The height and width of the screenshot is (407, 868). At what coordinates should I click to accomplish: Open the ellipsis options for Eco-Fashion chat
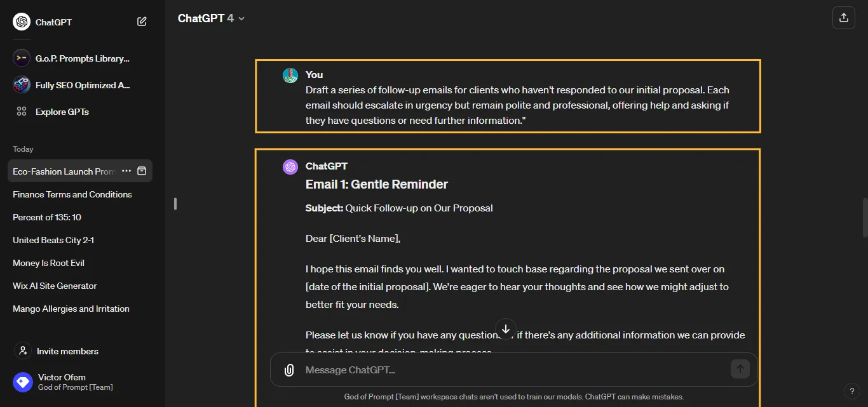click(126, 171)
